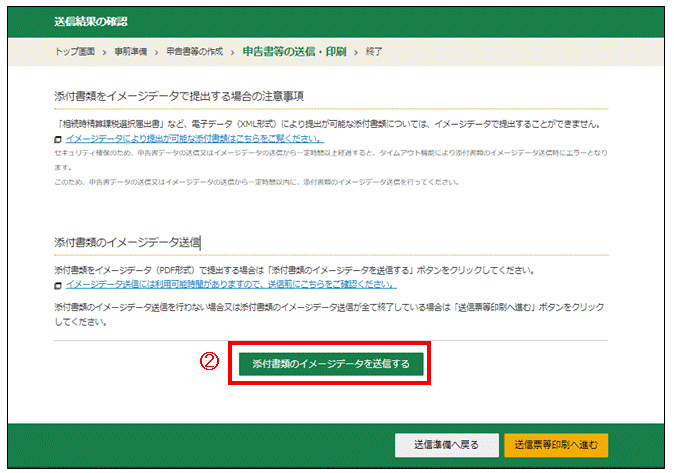Click external-link icon beside 利用可能時間 link

(58, 286)
